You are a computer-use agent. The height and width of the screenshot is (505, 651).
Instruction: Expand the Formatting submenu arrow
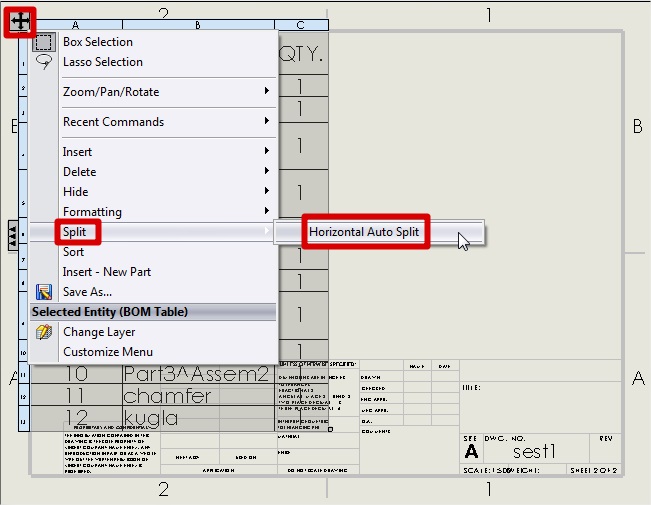click(x=267, y=212)
